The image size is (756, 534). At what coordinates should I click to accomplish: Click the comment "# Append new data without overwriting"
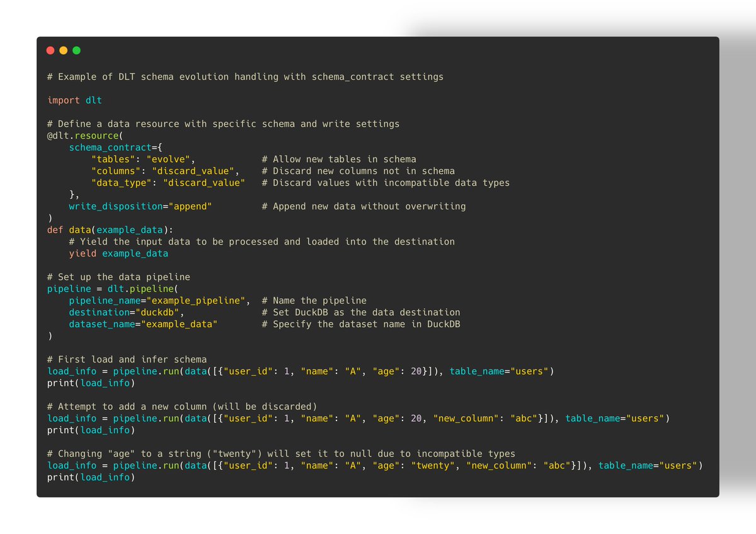point(364,206)
